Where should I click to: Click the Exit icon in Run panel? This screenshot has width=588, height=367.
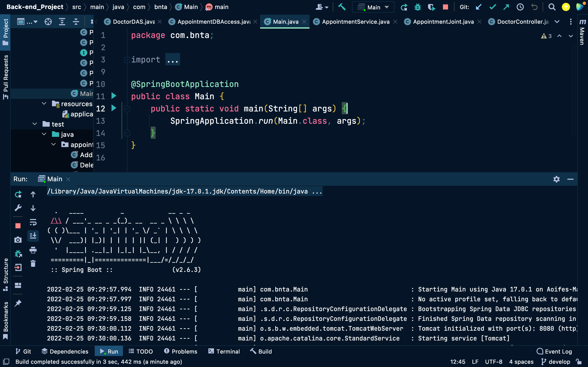(x=18, y=267)
